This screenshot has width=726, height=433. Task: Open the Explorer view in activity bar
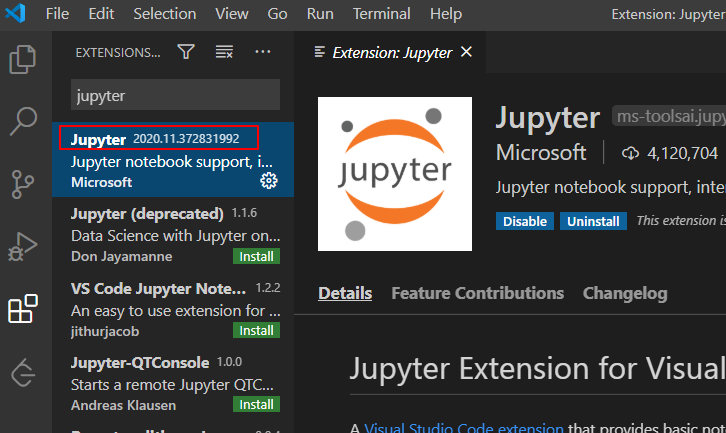(22, 59)
